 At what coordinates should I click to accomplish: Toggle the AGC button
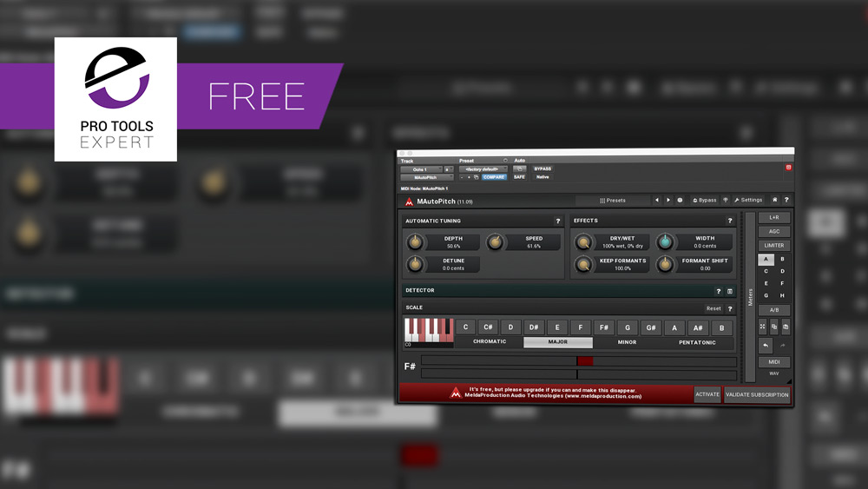774,232
